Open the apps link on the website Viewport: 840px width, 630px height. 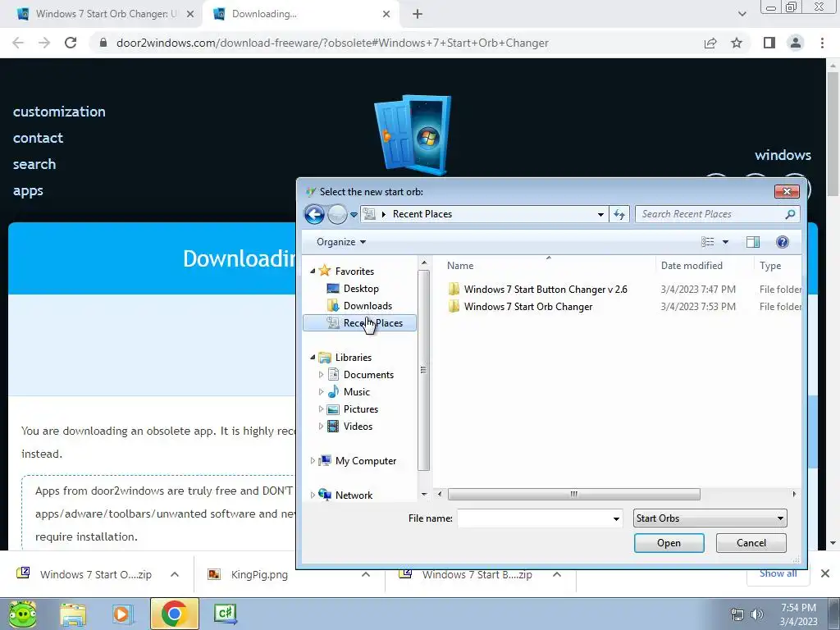(x=28, y=190)
